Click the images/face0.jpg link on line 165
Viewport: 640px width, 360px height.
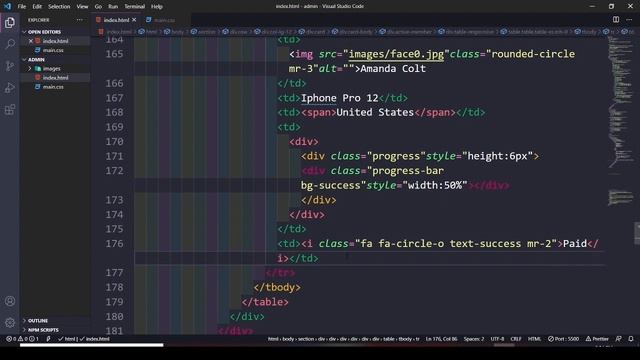tap(396, 54)
